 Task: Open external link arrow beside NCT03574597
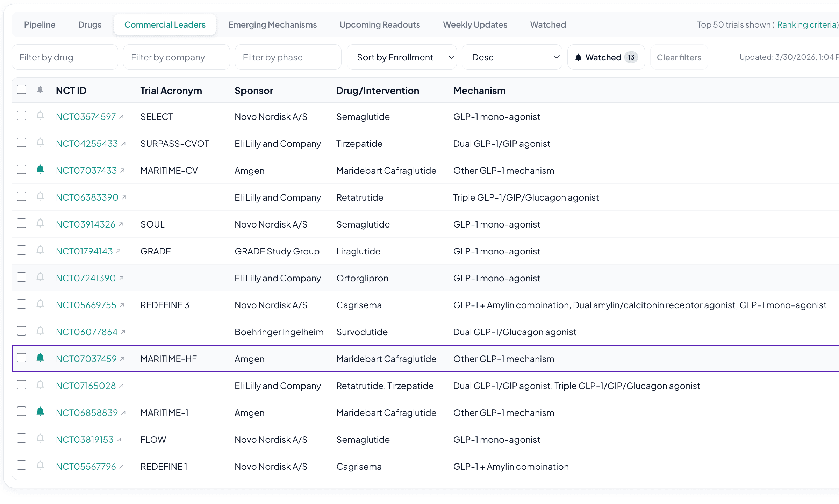pos(121,117)
